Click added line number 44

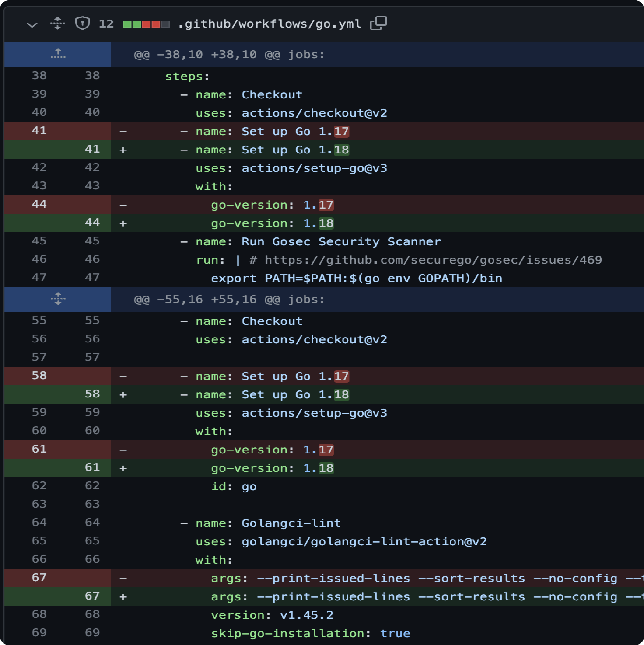(x=92, y=223)
